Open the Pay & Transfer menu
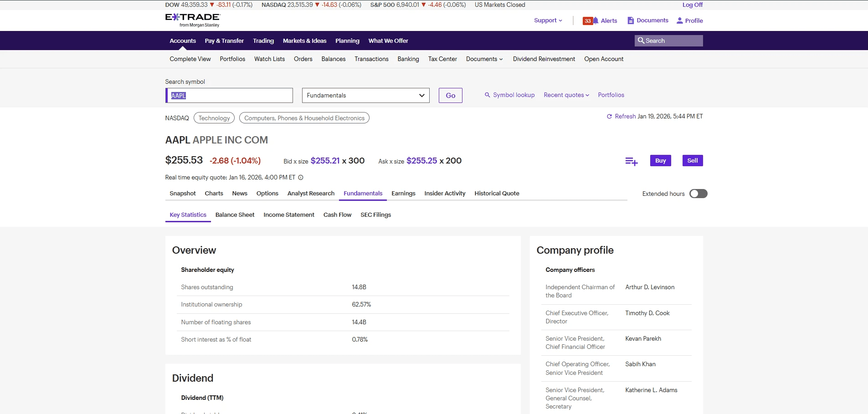 tap(224, 41)
